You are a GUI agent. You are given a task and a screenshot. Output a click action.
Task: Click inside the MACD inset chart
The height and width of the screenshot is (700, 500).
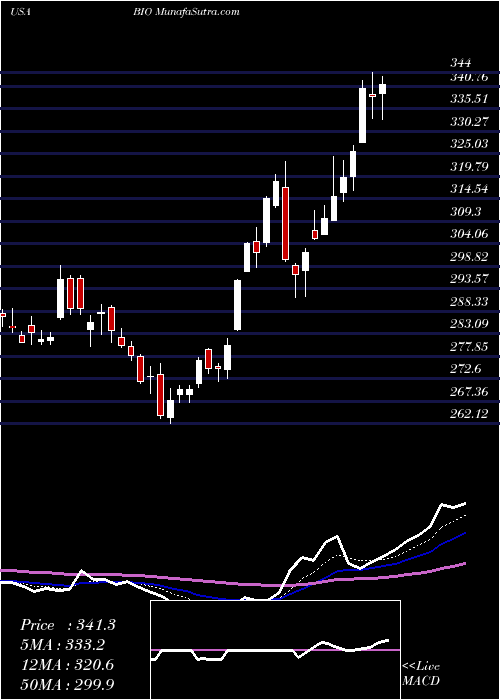(275, 650)
